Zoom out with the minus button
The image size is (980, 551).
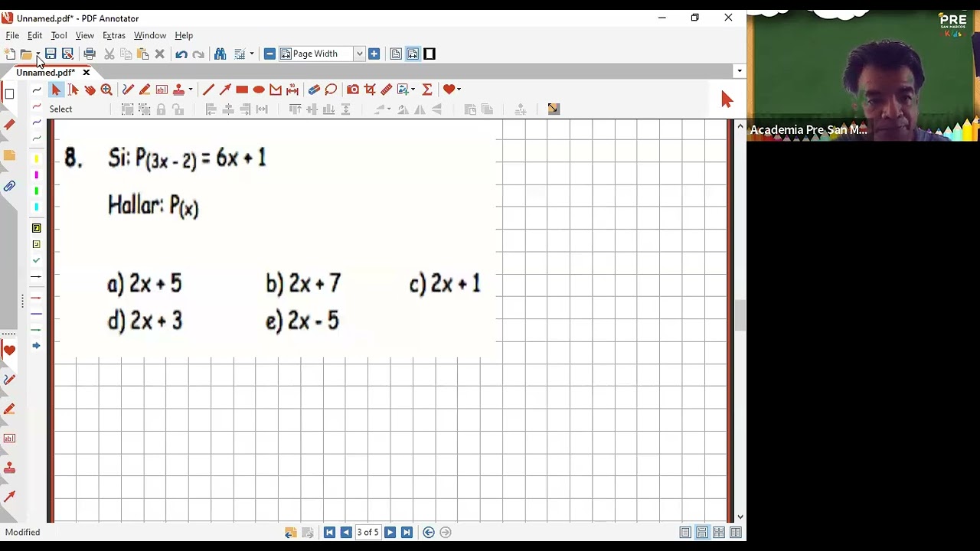(x=269, y=54)
